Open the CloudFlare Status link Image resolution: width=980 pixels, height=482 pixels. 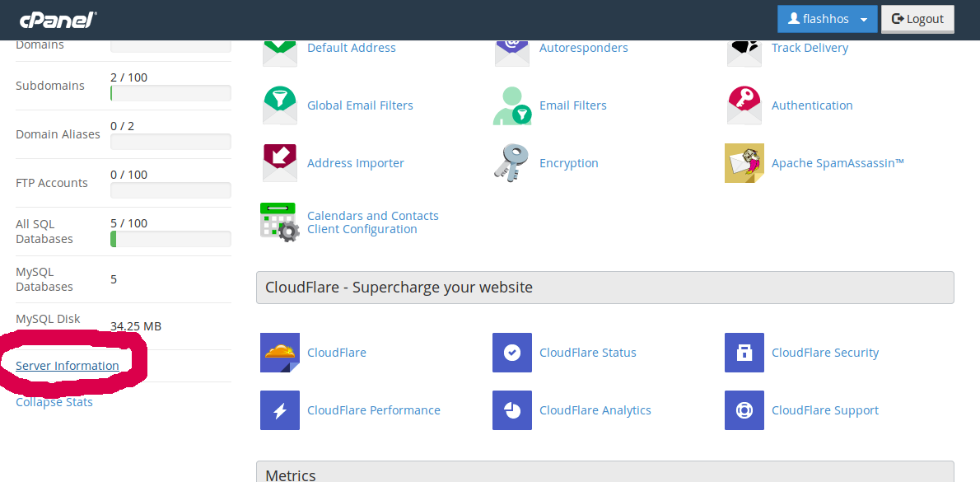[588, 353]
